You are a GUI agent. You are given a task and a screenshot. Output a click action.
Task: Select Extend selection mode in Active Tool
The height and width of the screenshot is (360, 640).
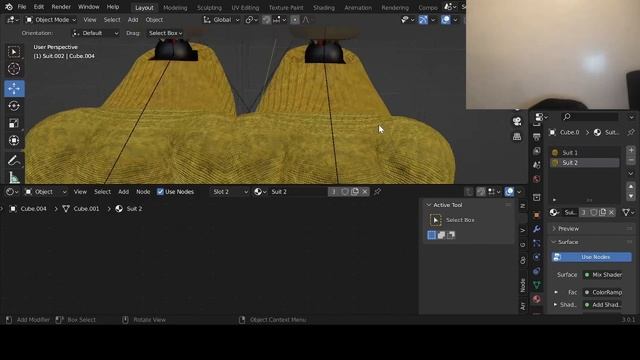coord(441,235)
